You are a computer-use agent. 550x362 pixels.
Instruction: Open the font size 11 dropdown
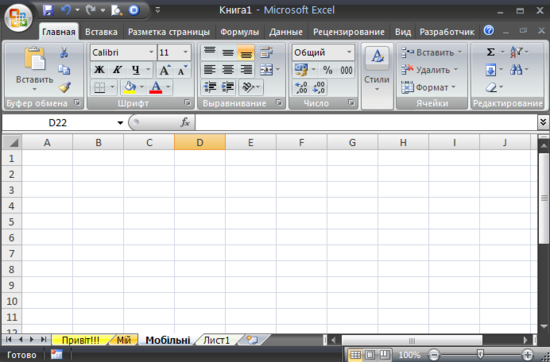(186, 52)
